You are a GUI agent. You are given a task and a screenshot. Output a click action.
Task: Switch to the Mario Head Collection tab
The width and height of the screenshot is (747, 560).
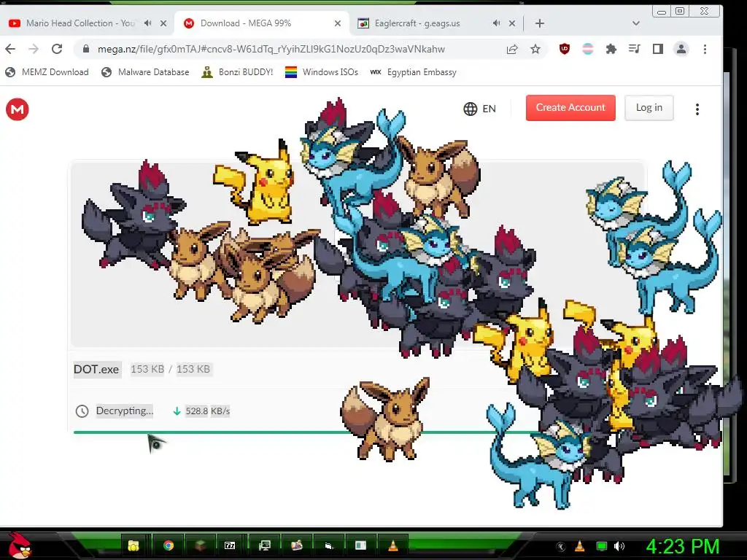(x=80, y=23)
